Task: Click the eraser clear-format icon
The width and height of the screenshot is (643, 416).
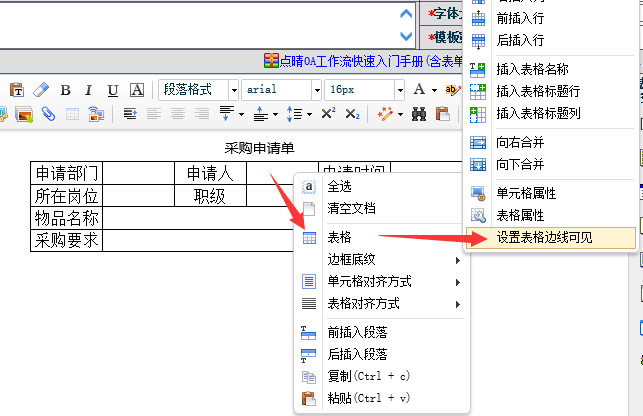Action: coord(40,90)
